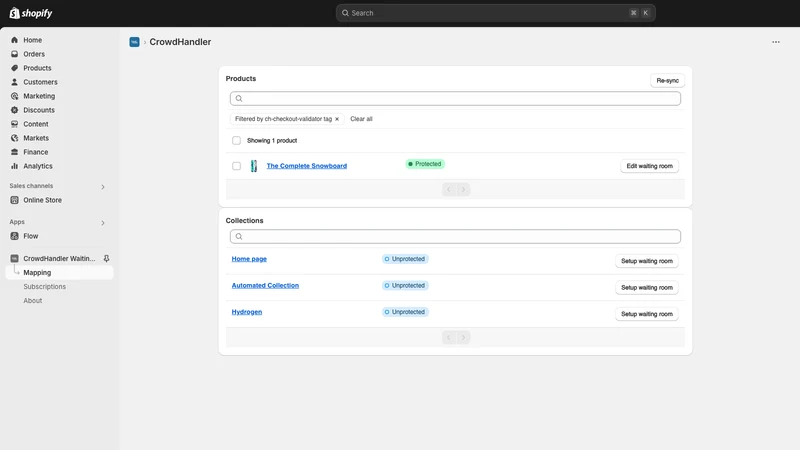
Task: Click Unprotected badge for Automated Collection
Action: pos(405,285)
